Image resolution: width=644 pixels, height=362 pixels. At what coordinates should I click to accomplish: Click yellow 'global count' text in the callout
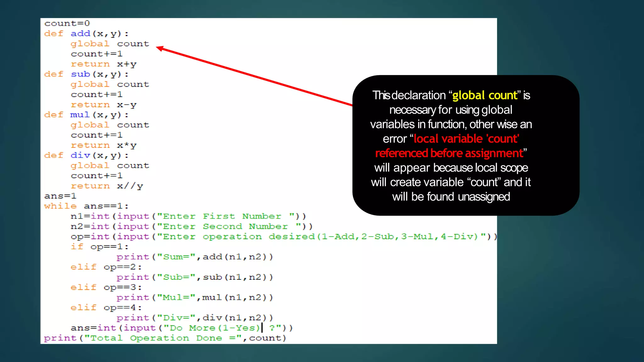[485, 95]
